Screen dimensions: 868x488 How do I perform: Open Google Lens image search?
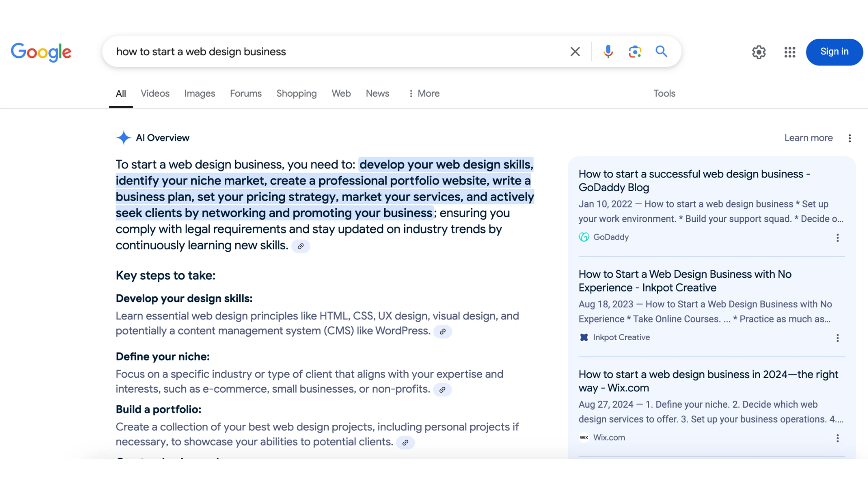point(635,52)
